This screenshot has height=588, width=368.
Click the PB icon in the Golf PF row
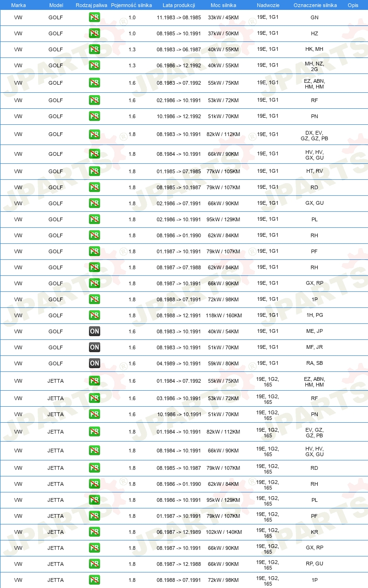pyautogui.click(x=95, y=251)
